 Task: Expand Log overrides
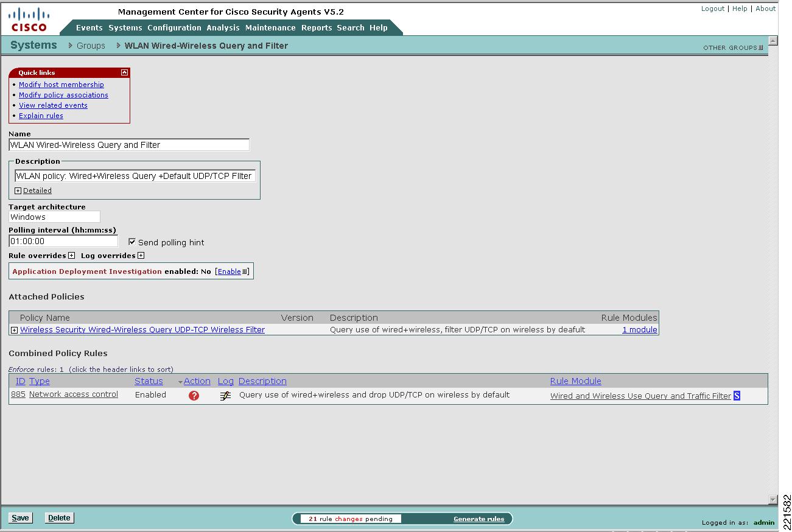[141, 256]
